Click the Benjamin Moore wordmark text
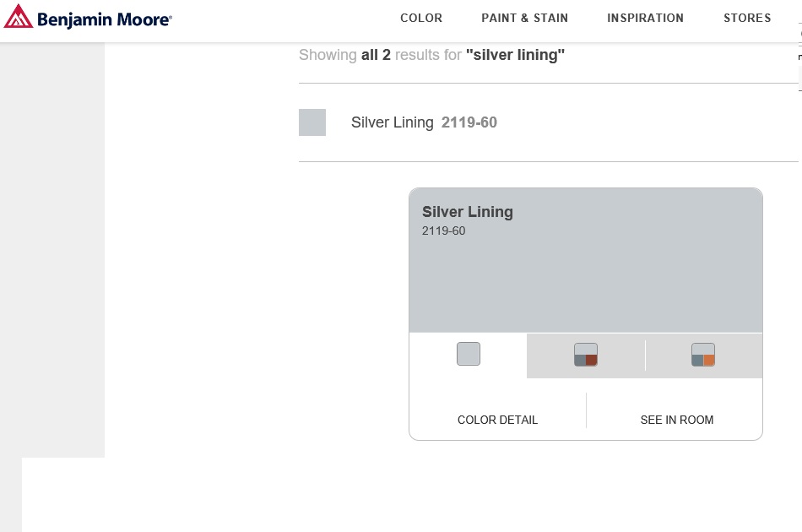 click(104, 19)
